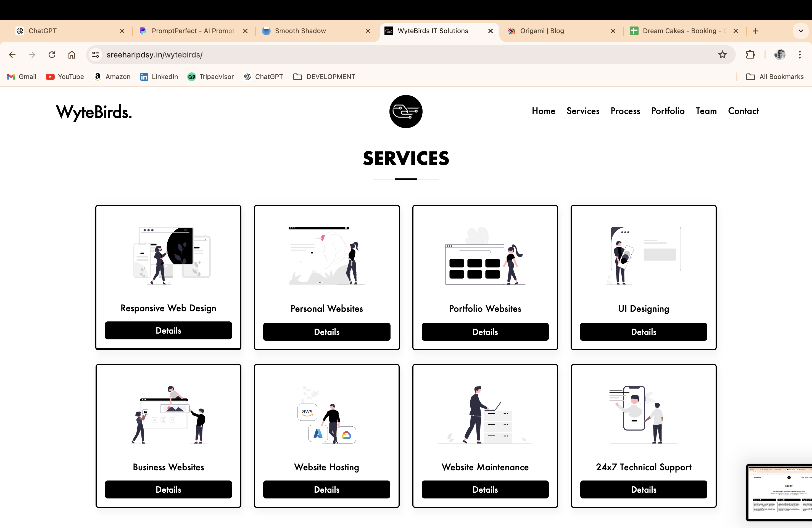Open new tab with plus icon
The image size is (812, 528).
[x=755, y=31]
